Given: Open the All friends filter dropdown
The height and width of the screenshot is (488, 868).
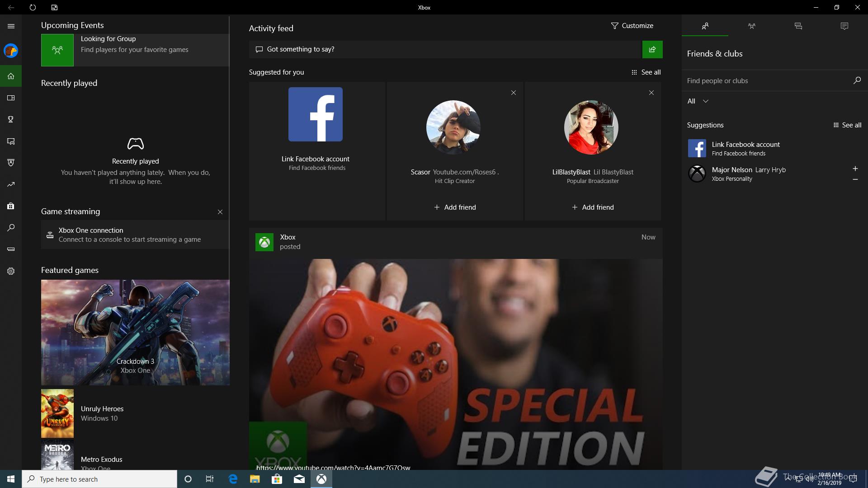Looking at the screenshot, I should (698, 101).
